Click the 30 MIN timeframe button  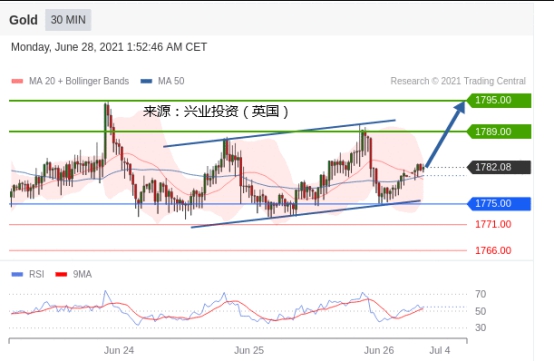click(68, 20)
